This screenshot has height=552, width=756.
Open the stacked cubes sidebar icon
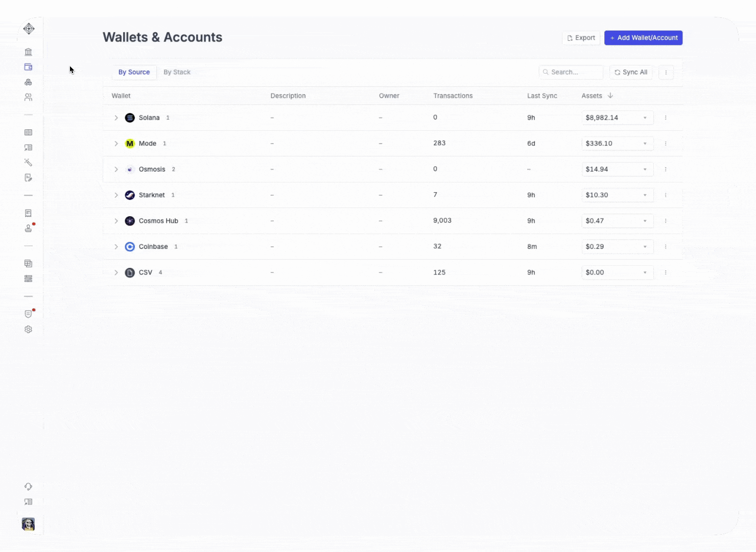[x=28, y=82]
